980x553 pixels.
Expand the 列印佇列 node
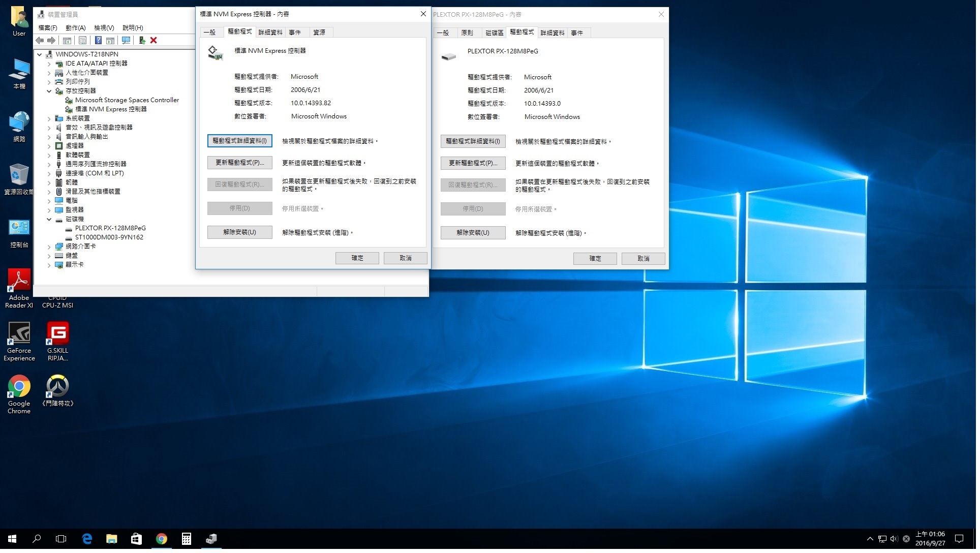click(49, 82)
